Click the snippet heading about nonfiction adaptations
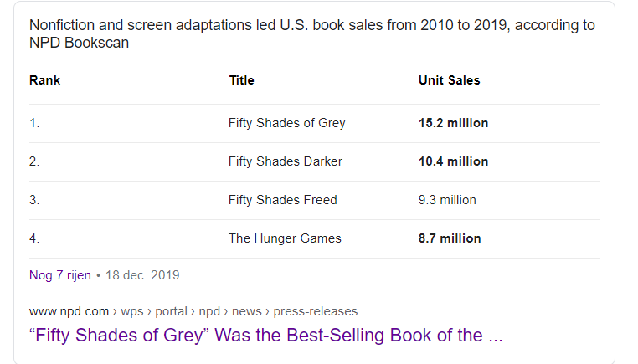 coord(311,33)
